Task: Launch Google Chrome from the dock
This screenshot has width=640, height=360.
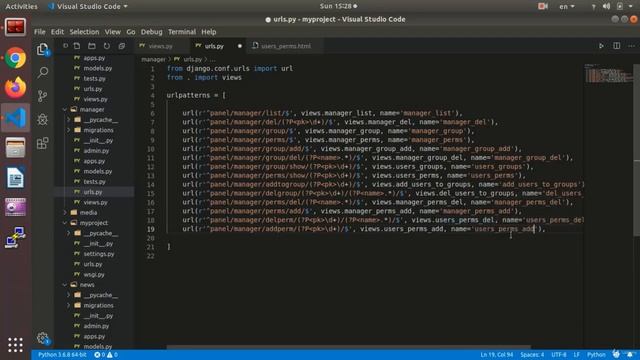Action: point(16,58)
